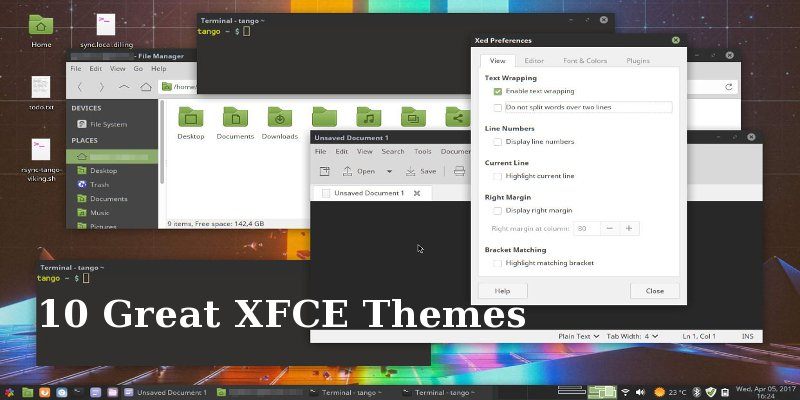This screenshot has height=400, width=800.
Task: Click the weather sun icon in panel
Action: click(659, 392)
